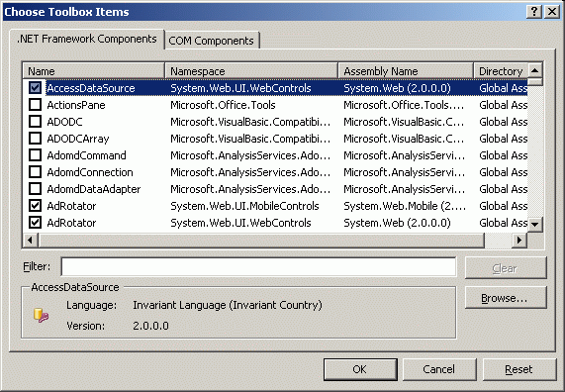Click the Browse... button
565x392 pixels.
506,298
